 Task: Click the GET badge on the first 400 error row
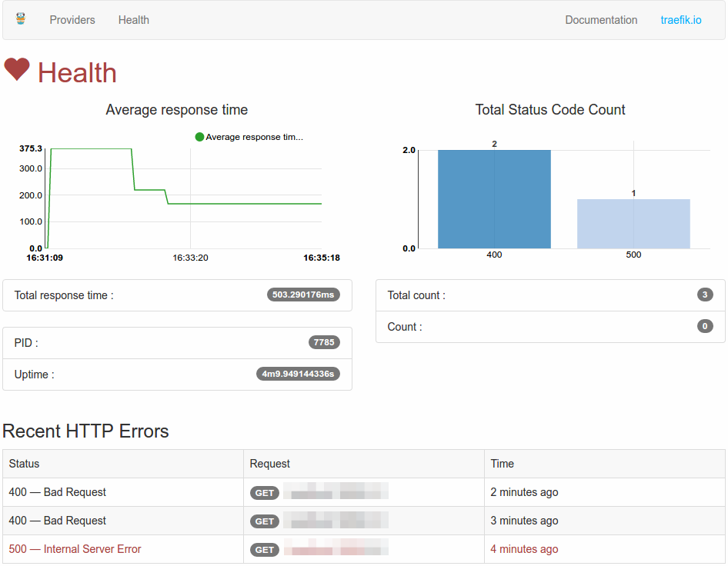[x=265, y=492]
